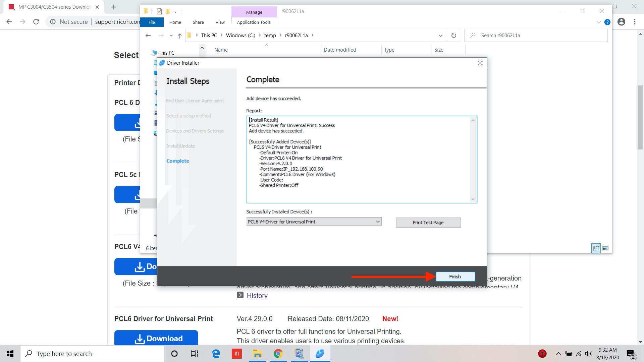The width and height of the screenshot is (644, 362).
Task: Select This PC in the navigation pane
Action: pyautogui.click(x=166, y=53)
